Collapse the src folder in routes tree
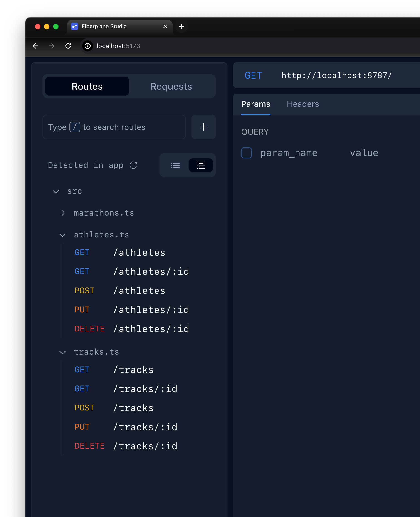The height and width of the screenshot is (517, 420). coord(56,191)
